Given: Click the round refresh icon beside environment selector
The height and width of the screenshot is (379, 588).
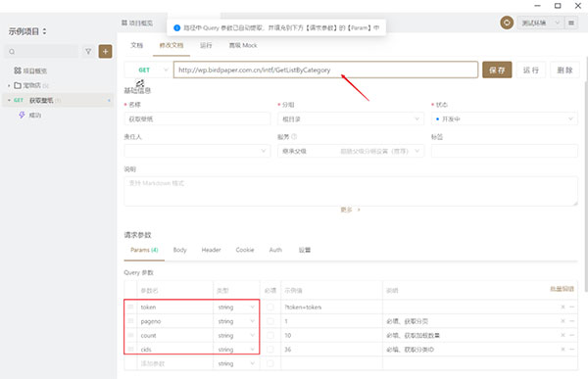Looking at the screenshot, I should pyautogui.click(x=507, y=23).
